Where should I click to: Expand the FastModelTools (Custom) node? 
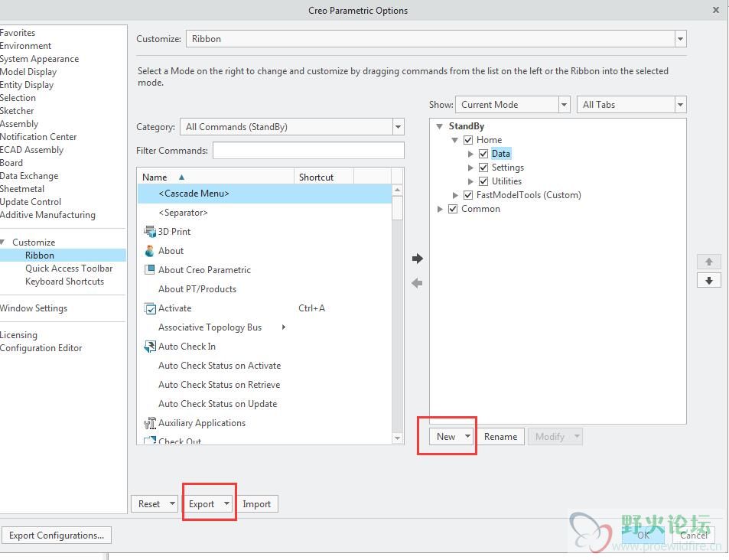pos(455,195)
